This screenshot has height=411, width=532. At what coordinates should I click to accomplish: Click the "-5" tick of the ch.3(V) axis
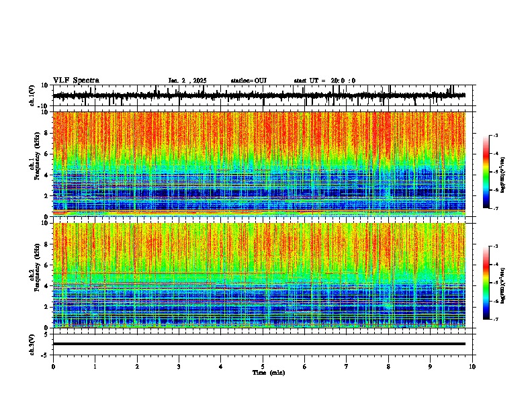(45, 355)
